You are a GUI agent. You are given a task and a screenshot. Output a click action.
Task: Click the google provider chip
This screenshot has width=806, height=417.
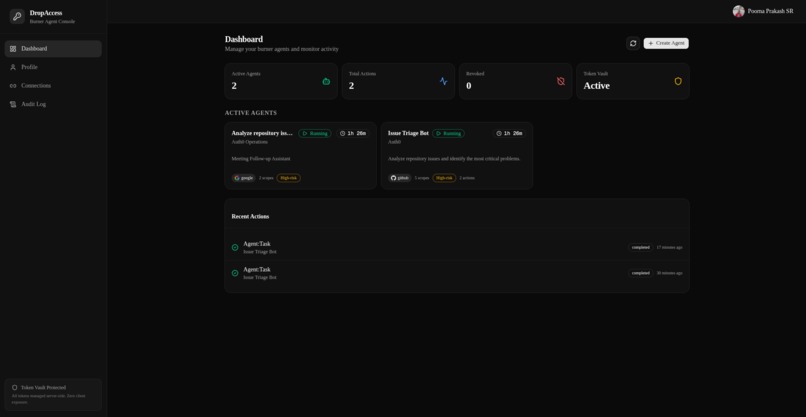coord(244,178)
